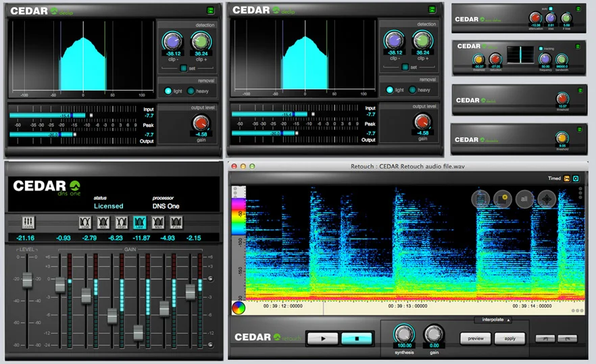Image resolution: width=596 pixels, height=364 pixels.
Task: Click the undo arrow button in Retouch
Action: point(545,338)
